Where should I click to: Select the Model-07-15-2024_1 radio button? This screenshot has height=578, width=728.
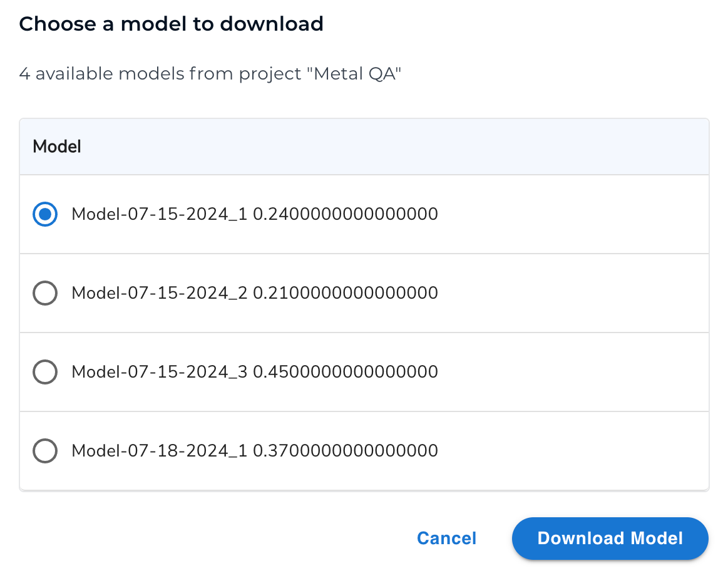click(44, 214)
